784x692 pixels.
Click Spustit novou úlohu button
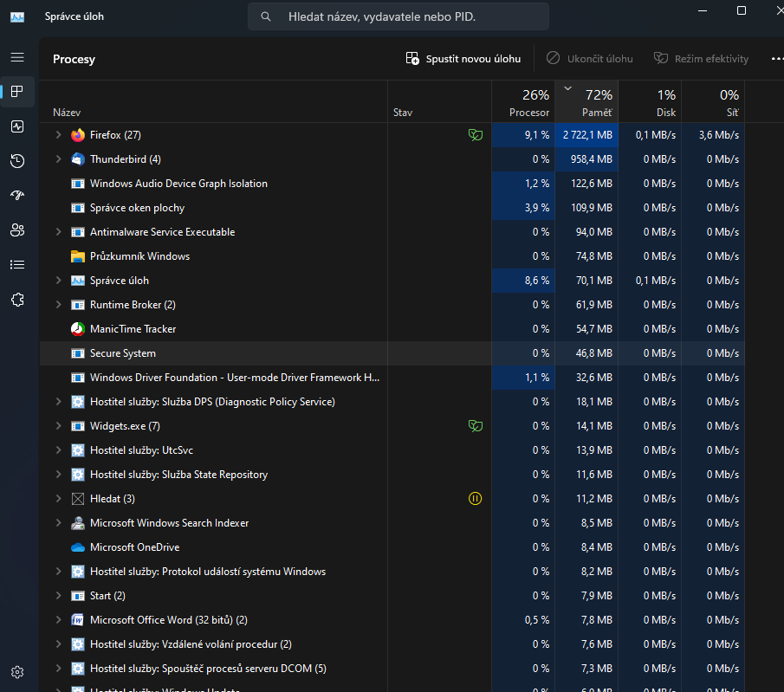coord(463,59)
